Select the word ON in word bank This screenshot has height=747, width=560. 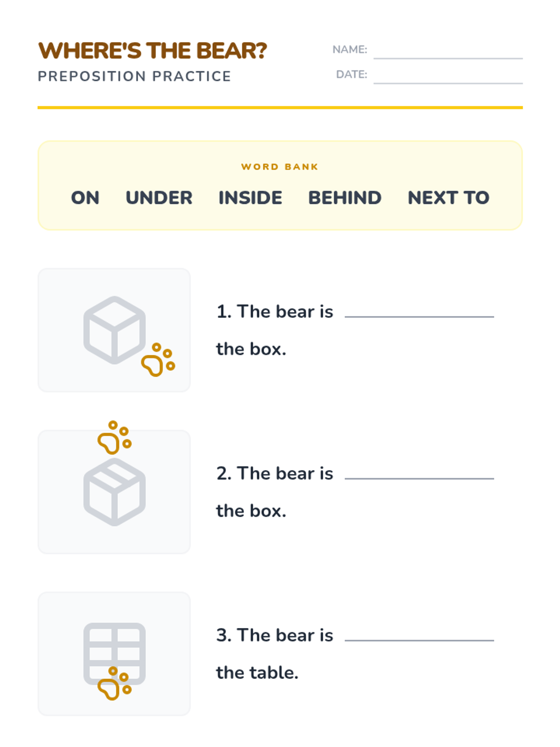pos(85,198)
